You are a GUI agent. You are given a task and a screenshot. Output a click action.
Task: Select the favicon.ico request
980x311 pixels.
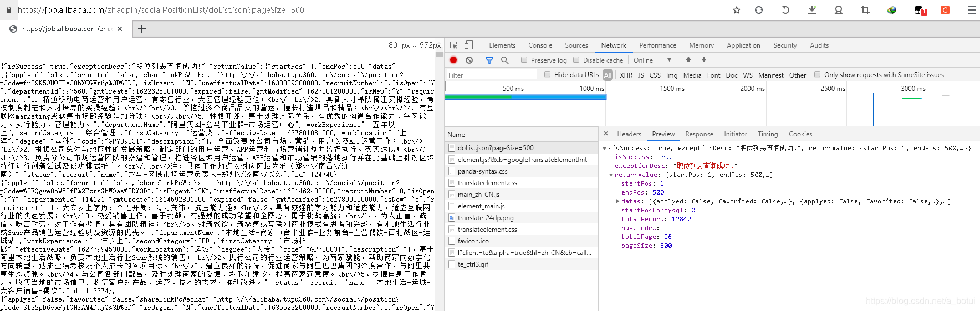[521, 241]
